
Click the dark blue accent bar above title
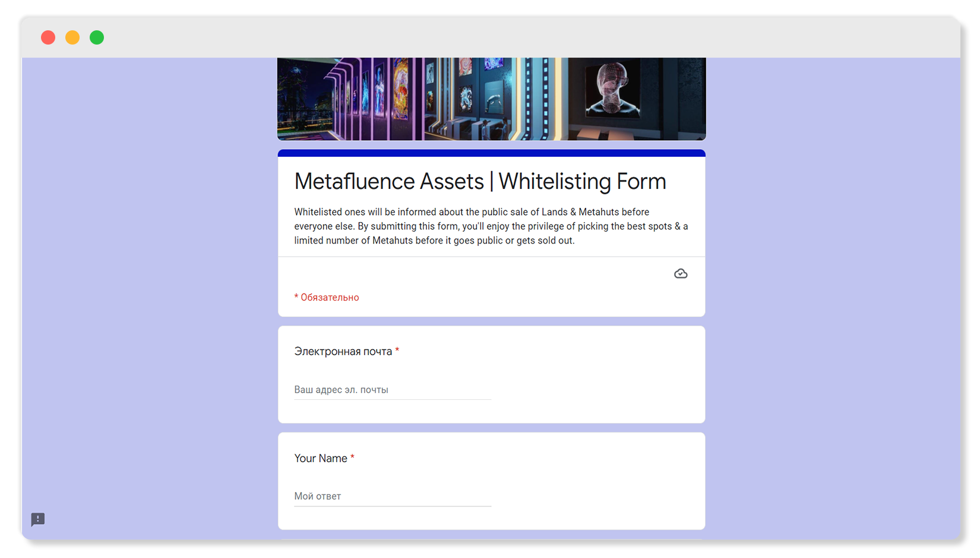click(x=491, y=153)
